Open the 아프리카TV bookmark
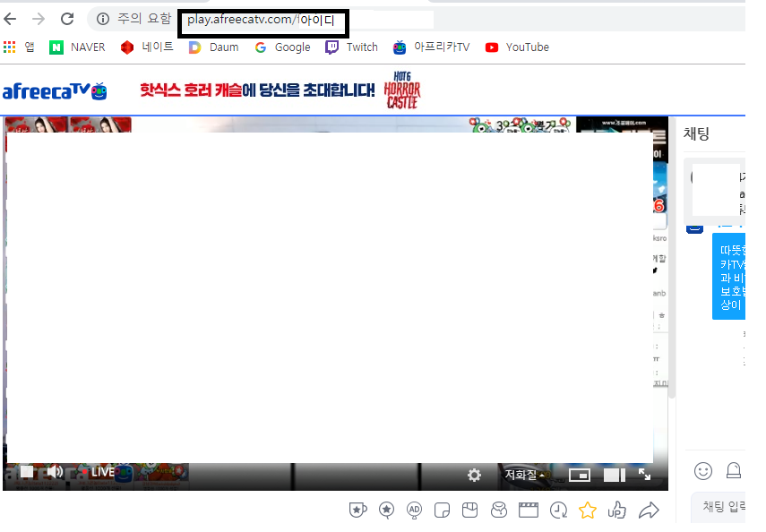The image size is (766, 532). tap(431, 47)
